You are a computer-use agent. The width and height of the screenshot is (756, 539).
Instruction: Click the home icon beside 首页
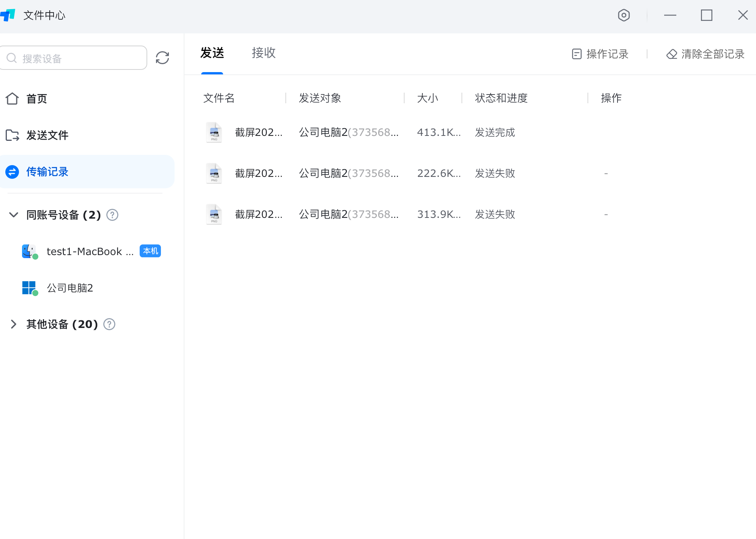[x=13, y=99]
